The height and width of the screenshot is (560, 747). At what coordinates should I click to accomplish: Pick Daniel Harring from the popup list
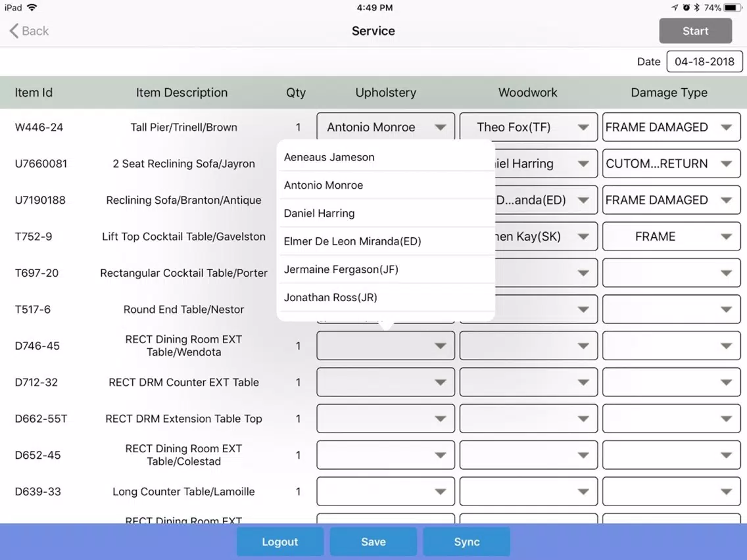click(x=386, y=214)
